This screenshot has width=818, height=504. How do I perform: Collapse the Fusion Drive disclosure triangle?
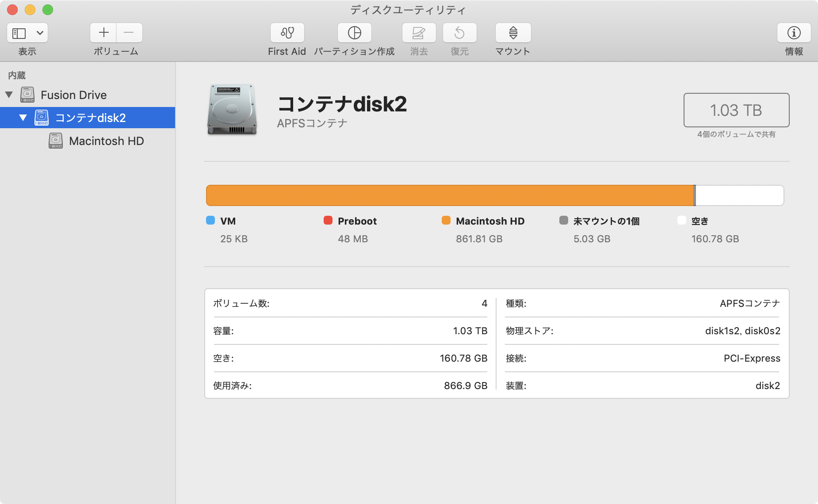(9, 95)
